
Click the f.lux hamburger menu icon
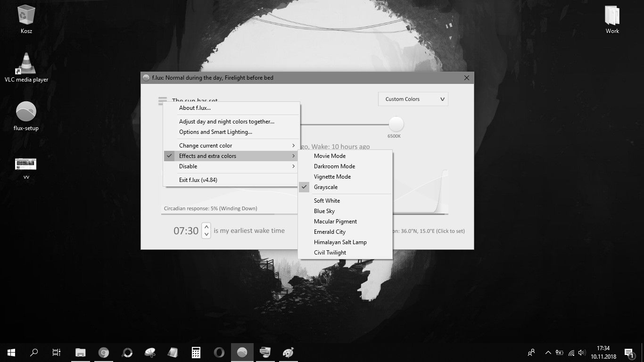(163, 100)
